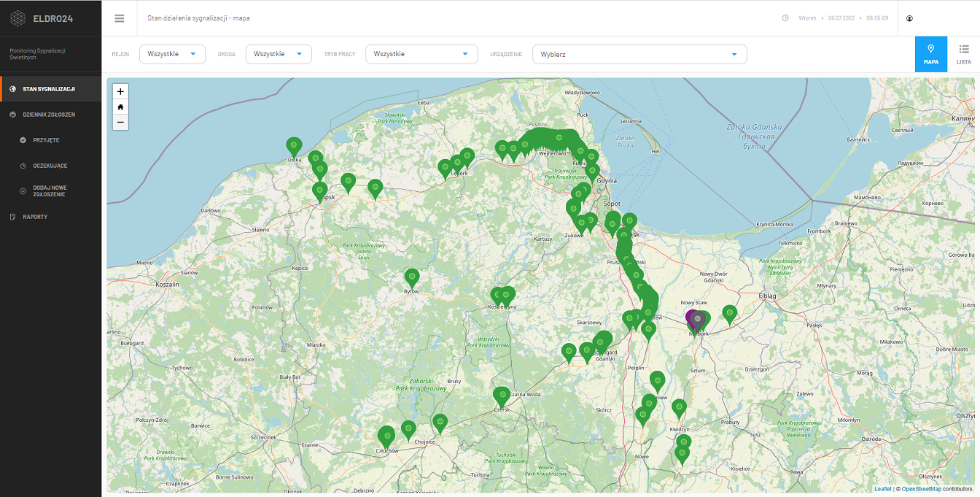Select Dodaj Nowe Zgłoszenie item

click(x=50, y=191)
